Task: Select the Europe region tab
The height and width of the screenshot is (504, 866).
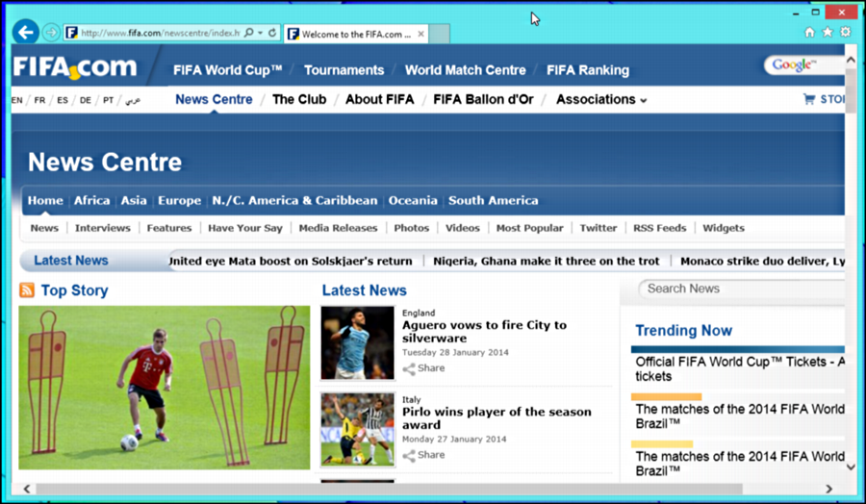Action: tap(180, 200)
